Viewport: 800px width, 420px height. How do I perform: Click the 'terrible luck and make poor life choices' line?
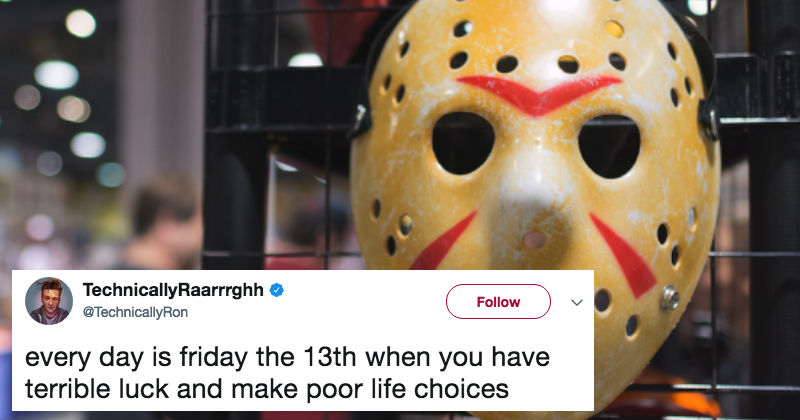tap(267, 389)
